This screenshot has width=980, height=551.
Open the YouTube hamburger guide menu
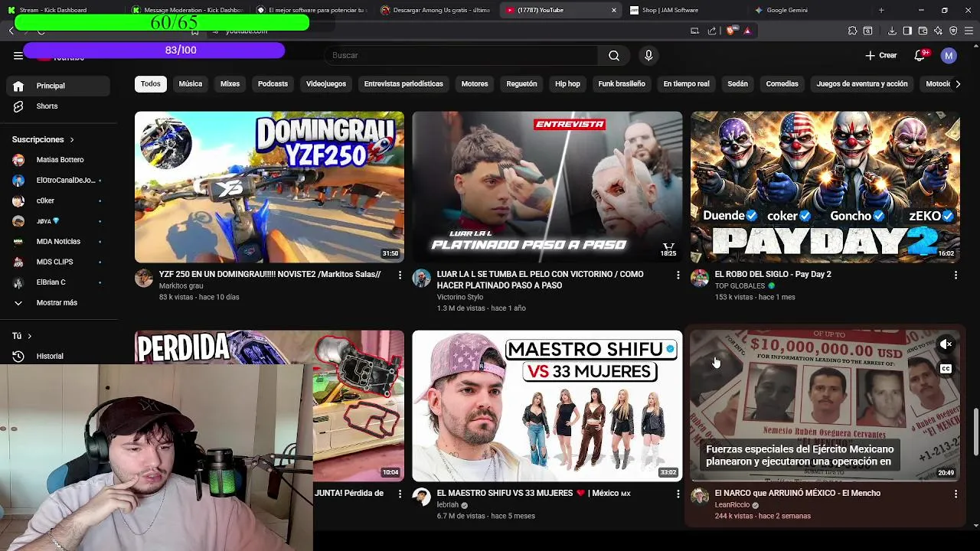18,55
